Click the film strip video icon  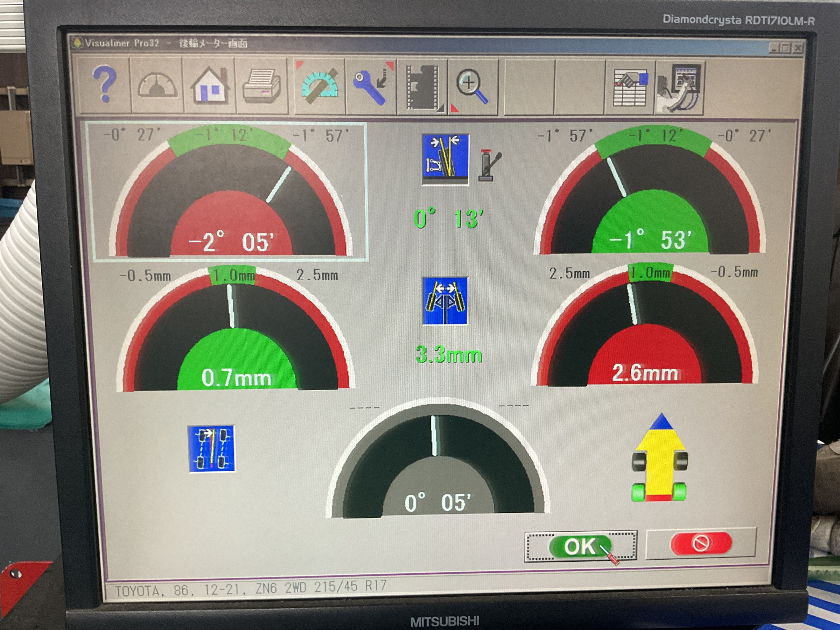422,87
